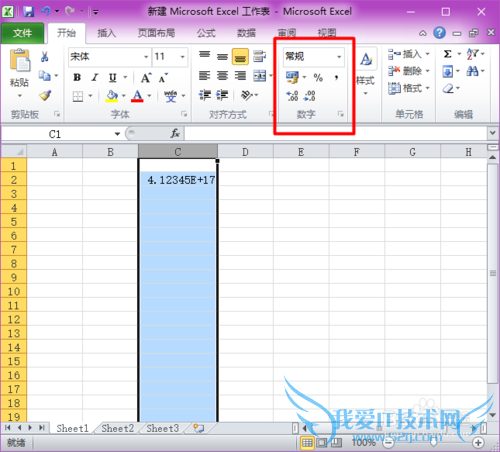Increase font size with large A
The width and height of the screenshot is (500, 452).
pyautogui.click(x=146, y=78)
